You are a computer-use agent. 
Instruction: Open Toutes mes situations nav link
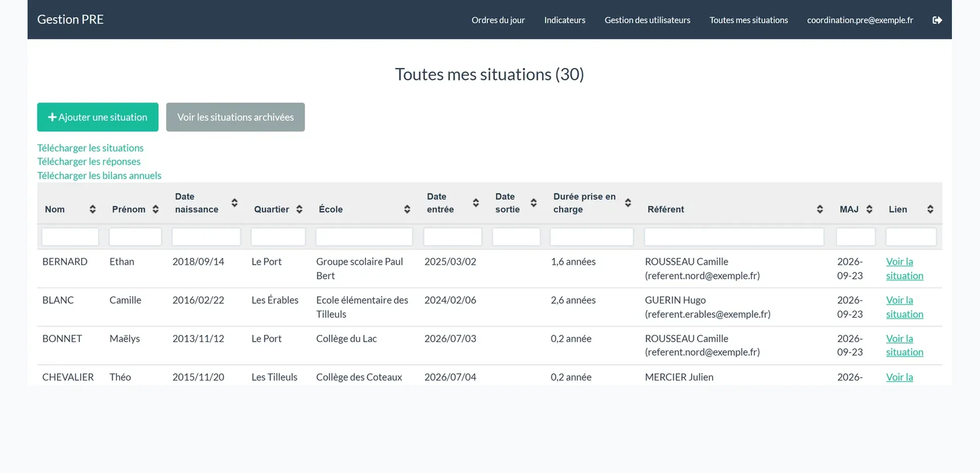[x=748, y=20]
